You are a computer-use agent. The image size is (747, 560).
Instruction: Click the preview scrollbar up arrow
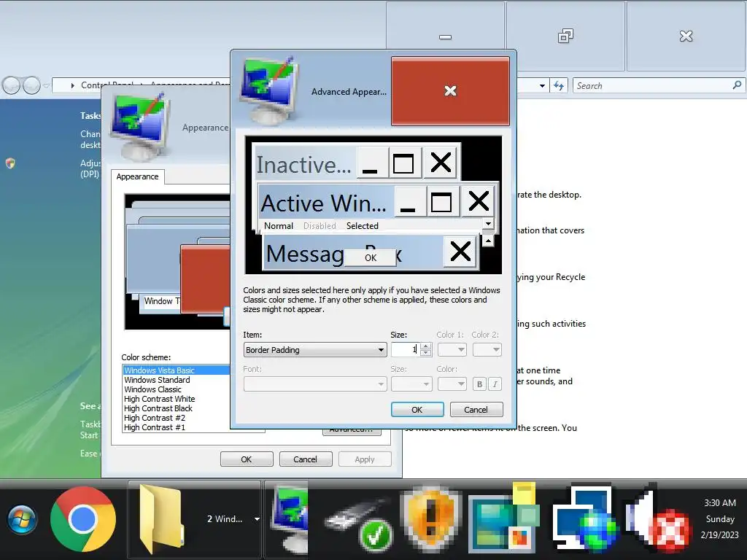(x=488, y=241)
